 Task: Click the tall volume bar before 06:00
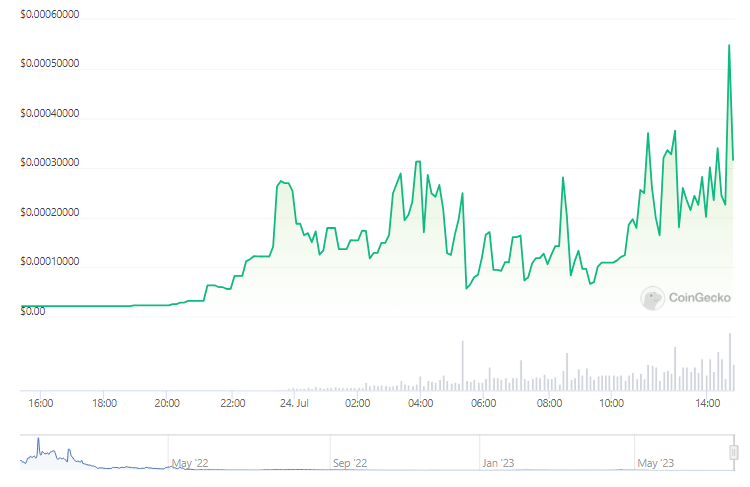462,365
